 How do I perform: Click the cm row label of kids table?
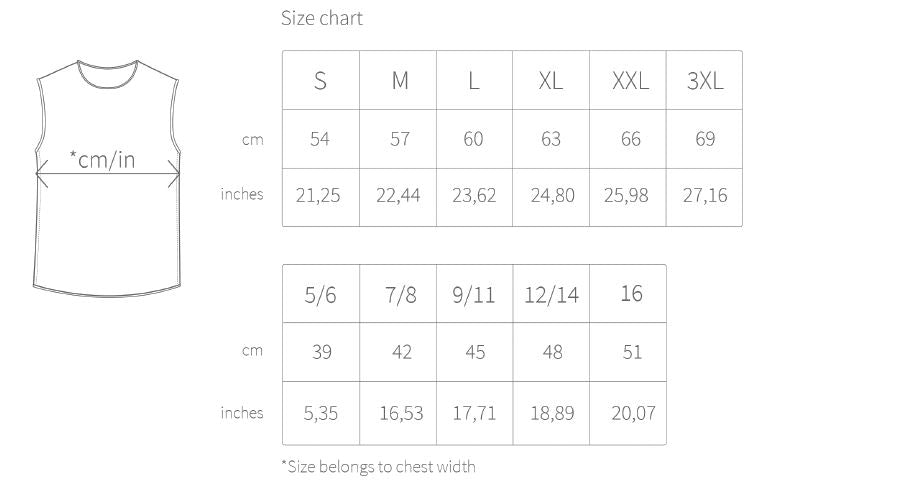click(252, 351)
